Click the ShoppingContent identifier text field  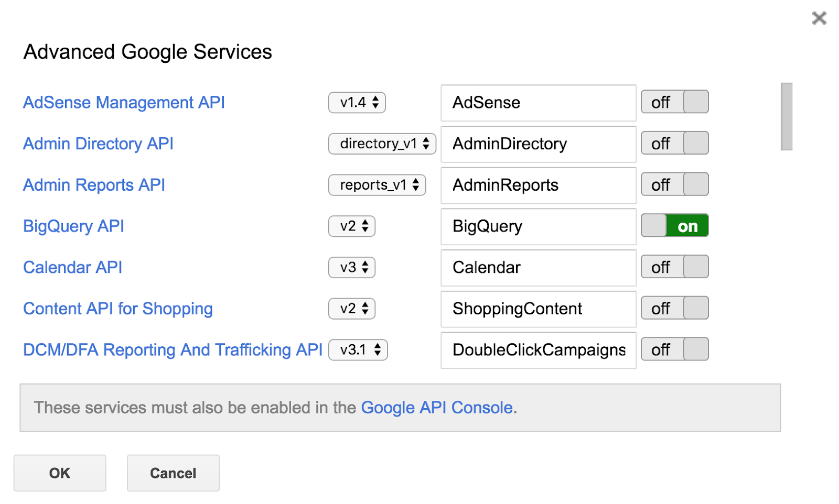point(538,309)
